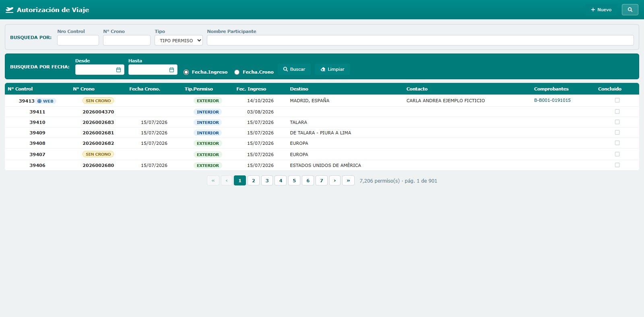
Task: Go to previous page arrow
Action: (227, 181)
